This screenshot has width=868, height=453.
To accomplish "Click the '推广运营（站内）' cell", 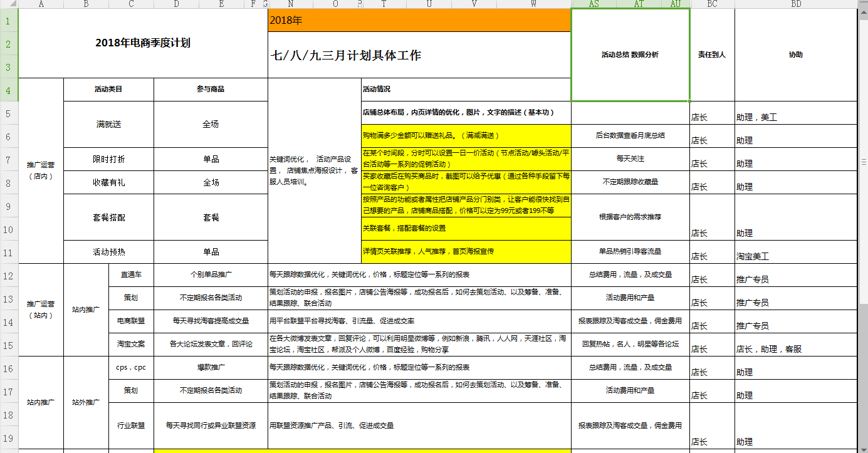I will point(41,310).
